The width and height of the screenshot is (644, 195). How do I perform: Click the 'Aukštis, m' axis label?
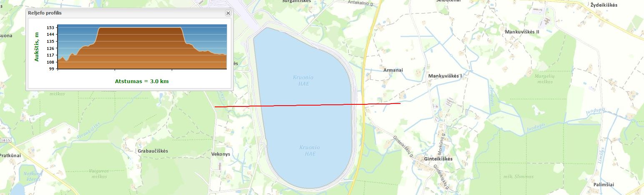(37, 47)
